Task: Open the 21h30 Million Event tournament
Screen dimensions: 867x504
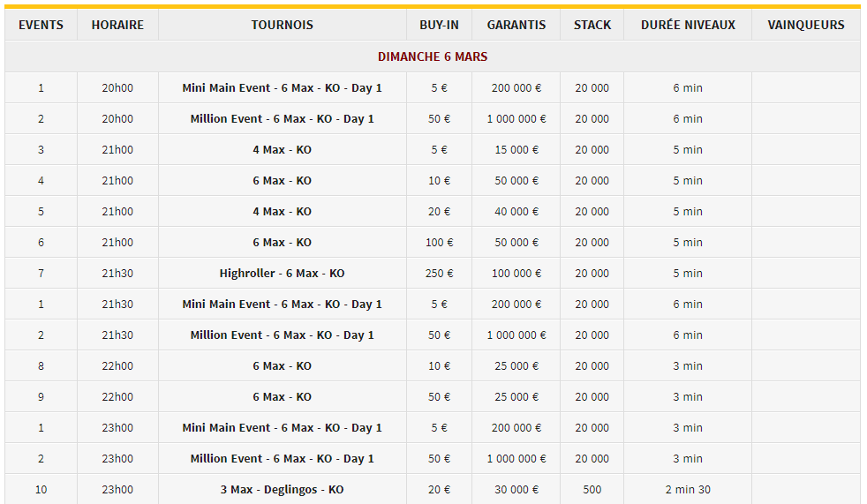Action: 282,335
